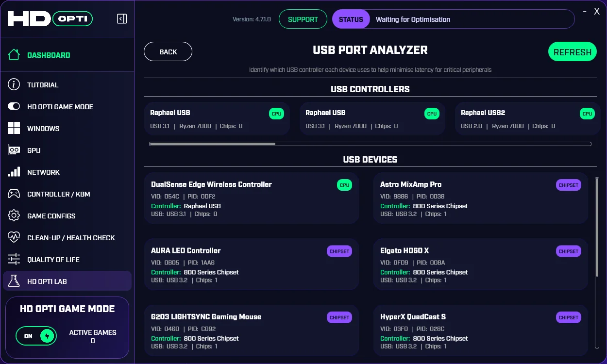Click CPU badge on second Raphael USB controller
The width and height of the screenshot is (607, 364).
tap(432, 114)
